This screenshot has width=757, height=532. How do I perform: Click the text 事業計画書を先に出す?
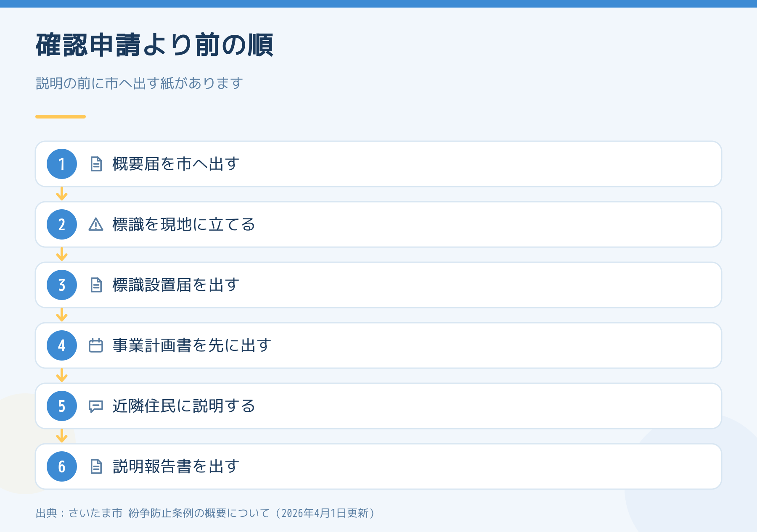[x=192, y=345]
